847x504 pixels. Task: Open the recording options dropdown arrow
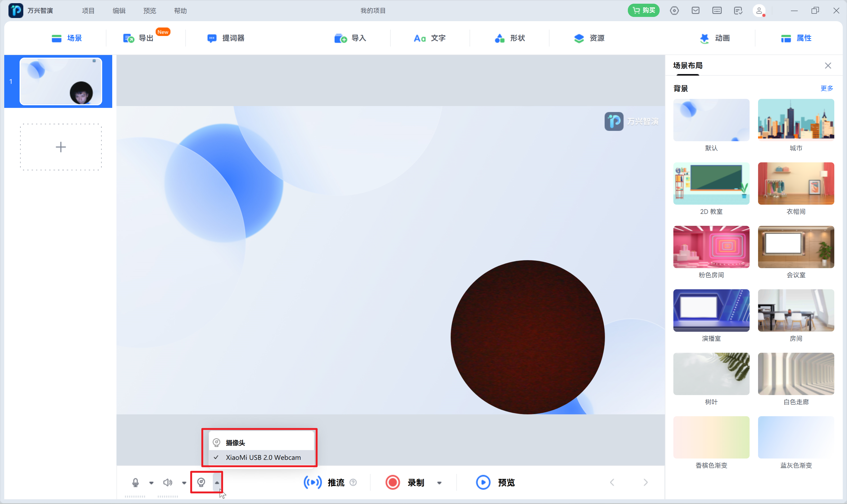(439, 483)
